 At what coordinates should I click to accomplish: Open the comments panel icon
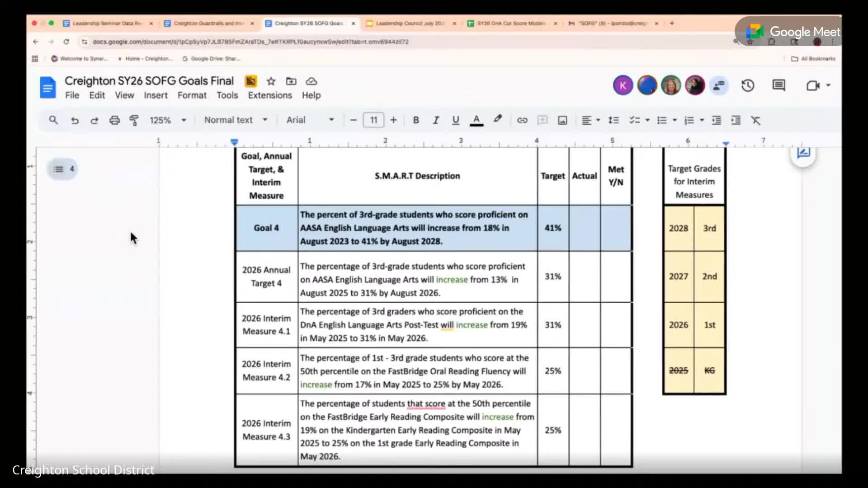(x=778, y=85)
